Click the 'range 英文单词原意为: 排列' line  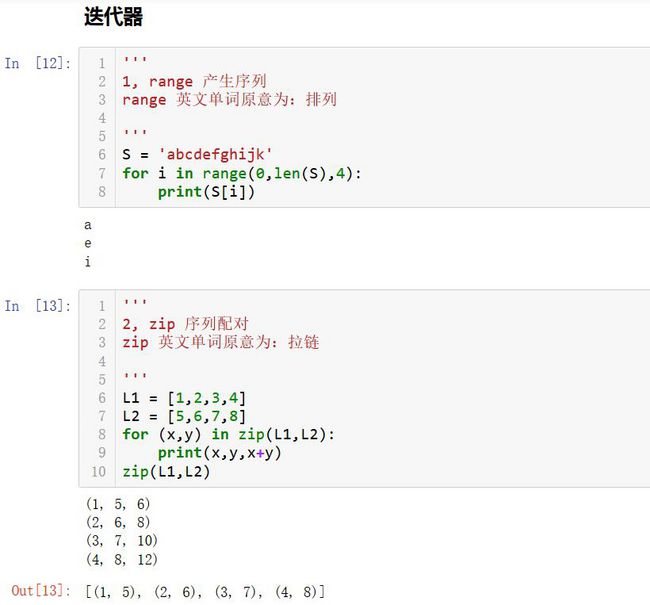[229, 100]
